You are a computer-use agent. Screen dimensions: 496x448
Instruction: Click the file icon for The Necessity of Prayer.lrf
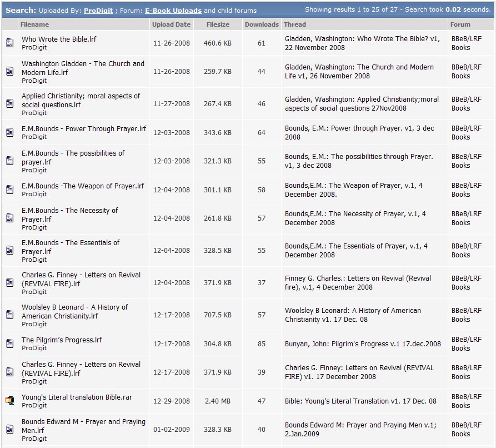[x=10, y=218]
